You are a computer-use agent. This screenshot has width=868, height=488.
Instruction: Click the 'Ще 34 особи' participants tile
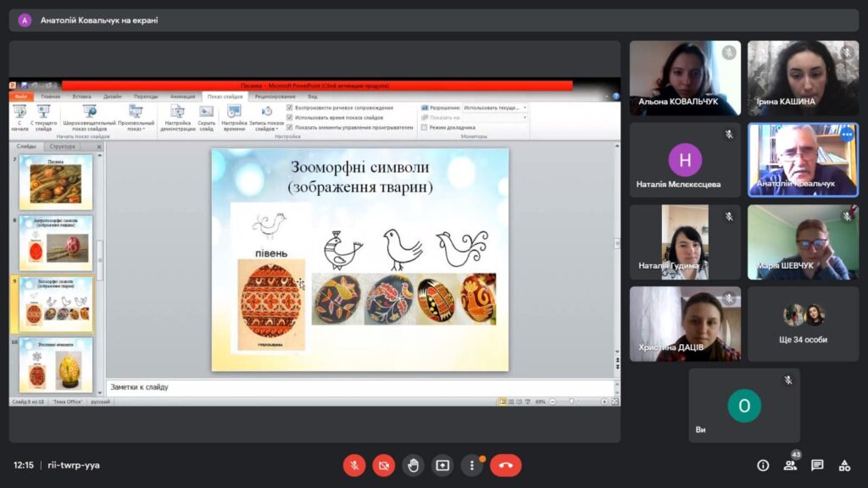point(803,324)
